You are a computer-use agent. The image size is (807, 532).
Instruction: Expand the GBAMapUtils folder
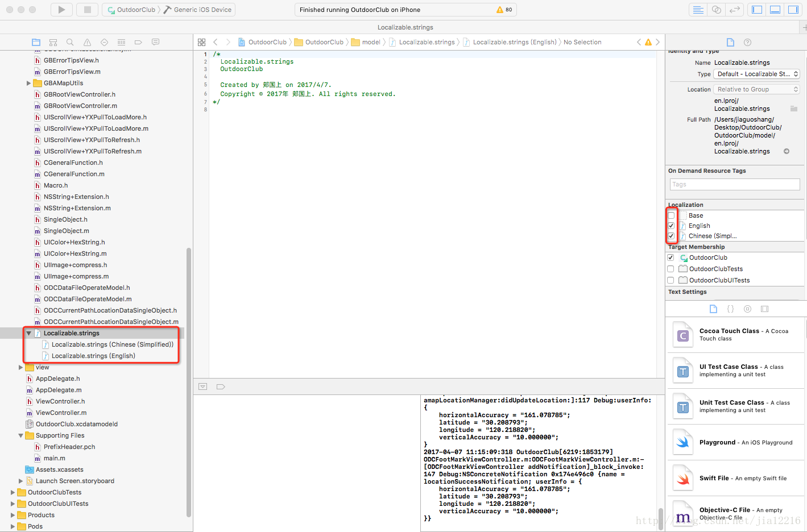point(28,83)
